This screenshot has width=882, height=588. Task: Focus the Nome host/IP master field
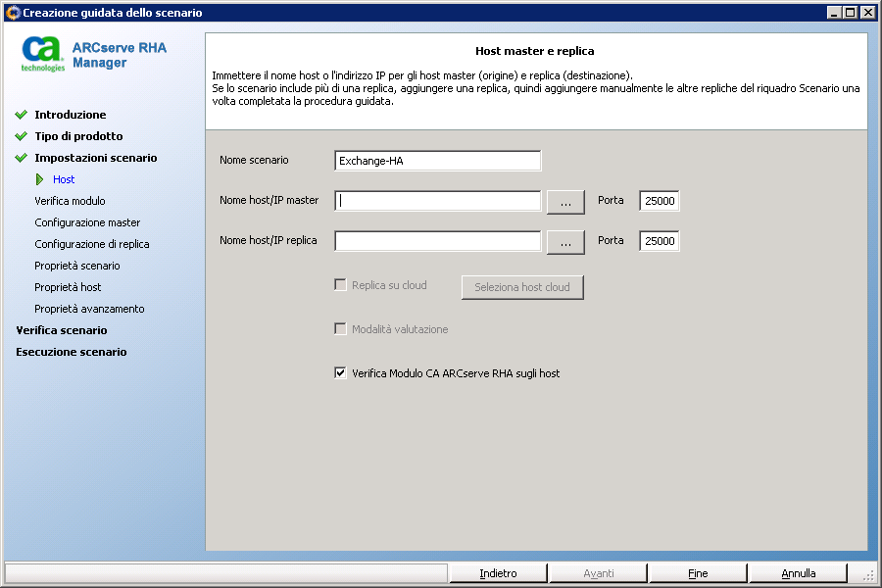click(x=438, y=201)
